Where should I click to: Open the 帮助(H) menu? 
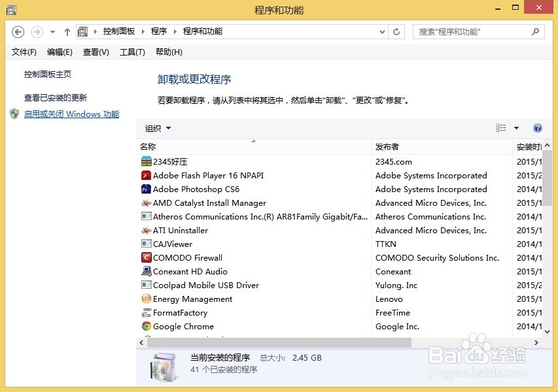click(169, 52)
